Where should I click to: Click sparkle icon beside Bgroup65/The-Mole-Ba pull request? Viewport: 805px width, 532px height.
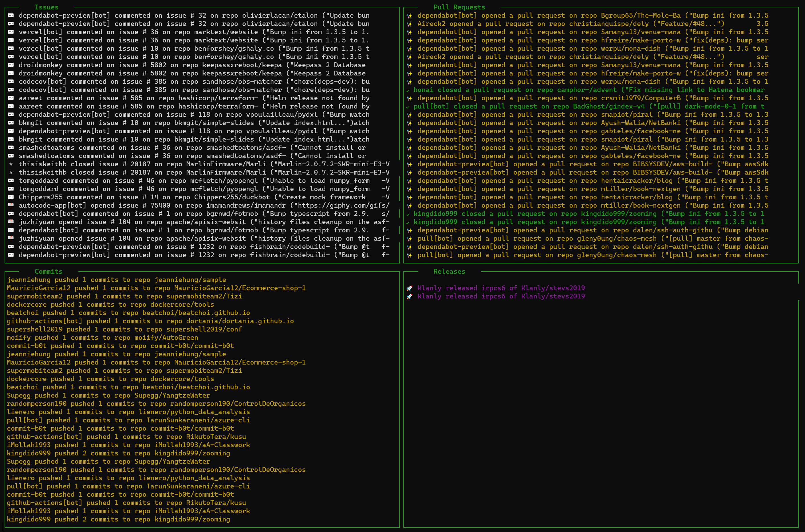click(x=410, y=16)
